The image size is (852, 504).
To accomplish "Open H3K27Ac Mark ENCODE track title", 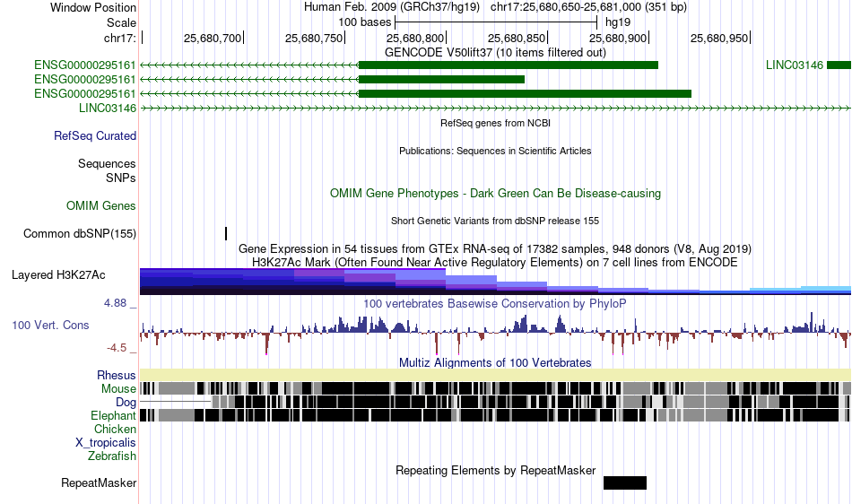I will coord(495,263).
